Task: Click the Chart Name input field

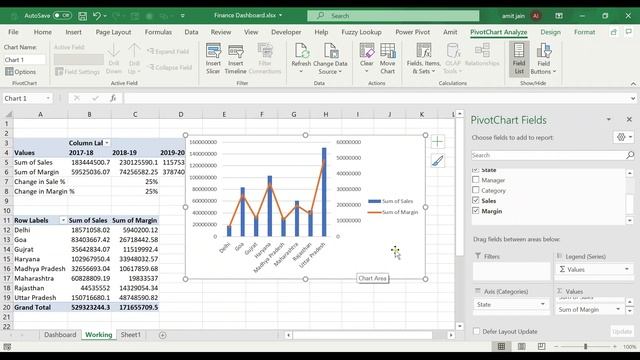Action: (24, 60)
